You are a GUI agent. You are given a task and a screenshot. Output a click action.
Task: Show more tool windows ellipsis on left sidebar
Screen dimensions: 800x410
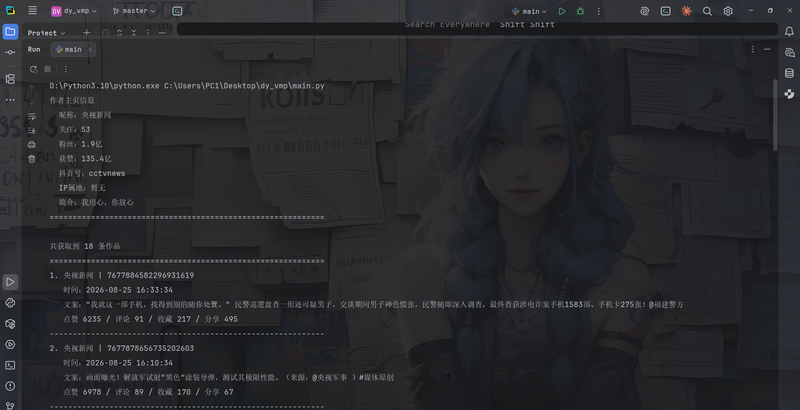point(10,100)
